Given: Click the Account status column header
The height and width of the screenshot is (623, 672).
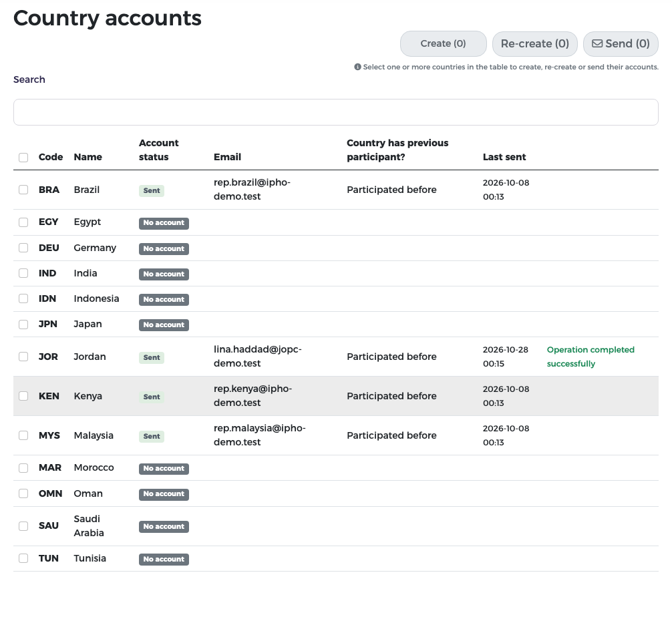Looking at the screenshot, I should (158, 150).
